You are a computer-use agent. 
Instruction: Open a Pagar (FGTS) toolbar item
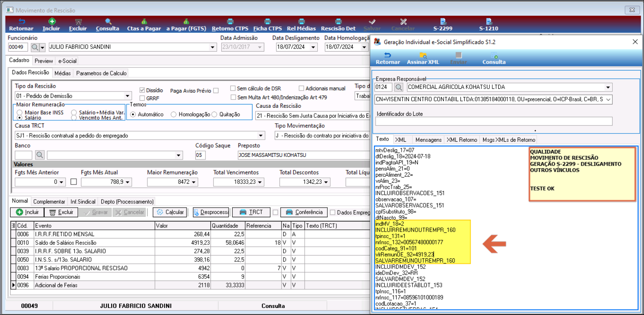pos(186,25)
